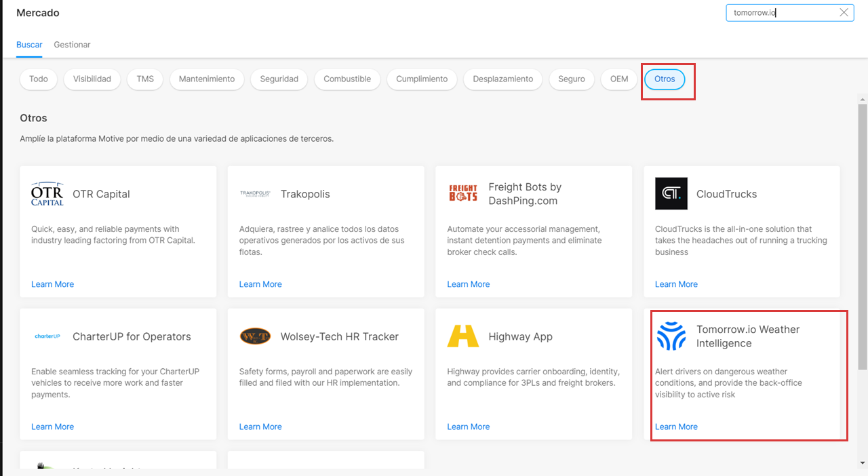The height and width of the screenshot is (476, 868).
Task: Select the Todo category filter
Action: click(39, 79)
